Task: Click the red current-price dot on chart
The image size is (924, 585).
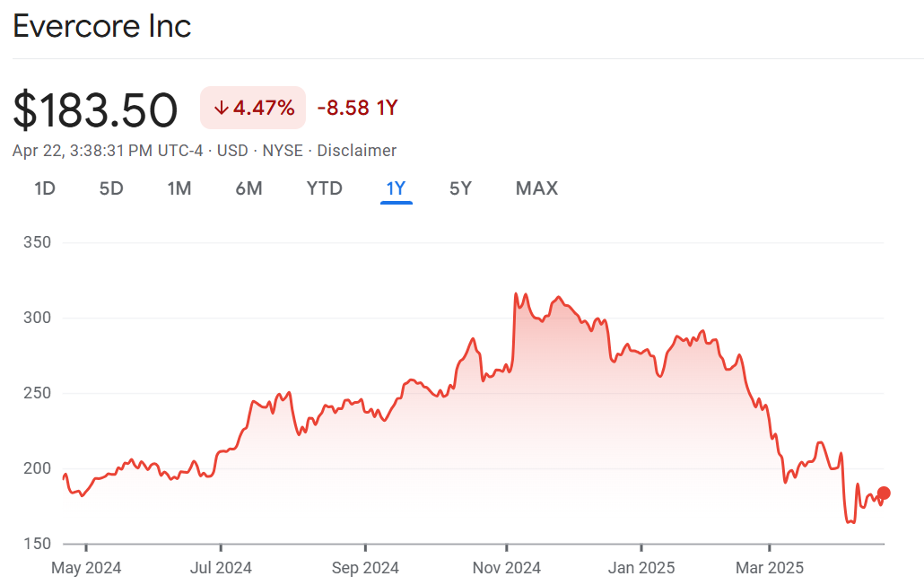Action: pyautogui.click(x=884, y=493)
